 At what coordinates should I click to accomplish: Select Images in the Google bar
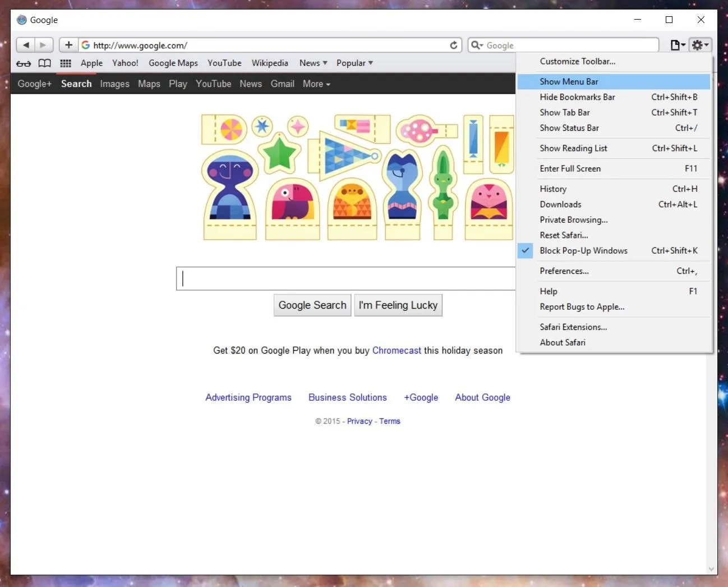click(114, 84)
